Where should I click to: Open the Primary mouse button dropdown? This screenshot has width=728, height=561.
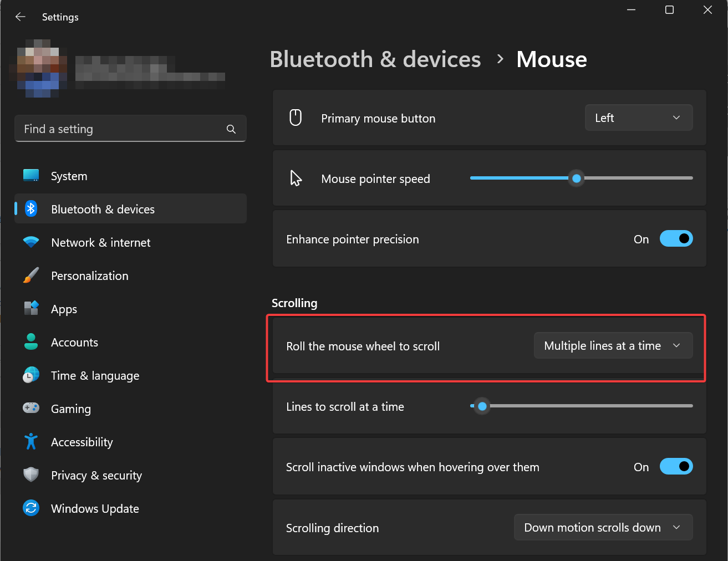tap(638, 118)
